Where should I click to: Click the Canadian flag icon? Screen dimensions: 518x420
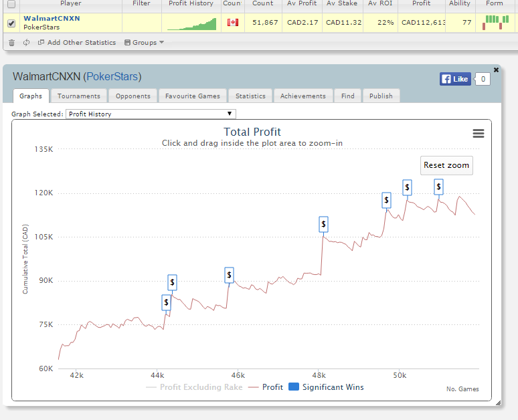(233, 23)
